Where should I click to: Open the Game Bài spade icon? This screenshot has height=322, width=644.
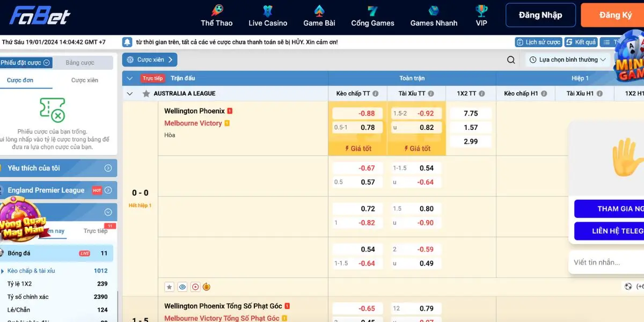319,11
